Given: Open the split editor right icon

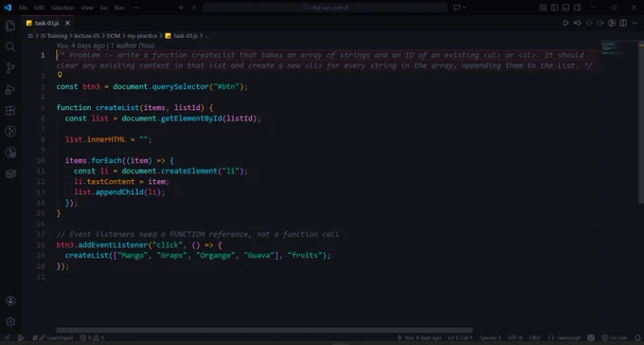Looking at the screenshot, I should [623, 23].
